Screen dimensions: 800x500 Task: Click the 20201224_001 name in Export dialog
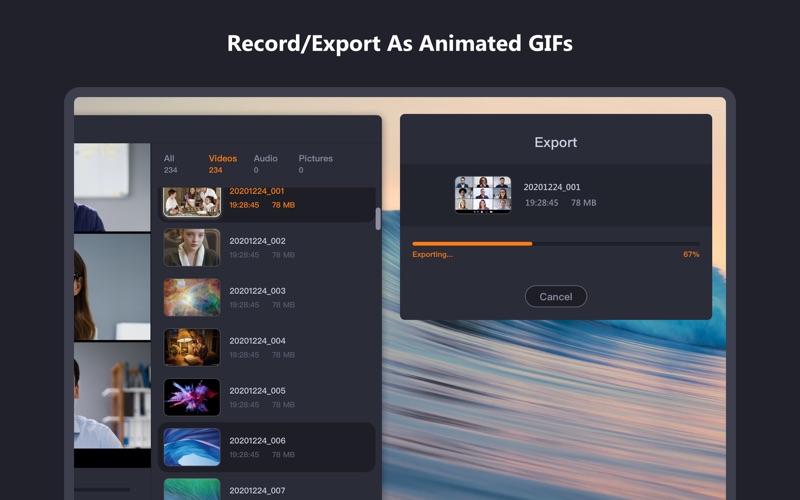point(552,187)
